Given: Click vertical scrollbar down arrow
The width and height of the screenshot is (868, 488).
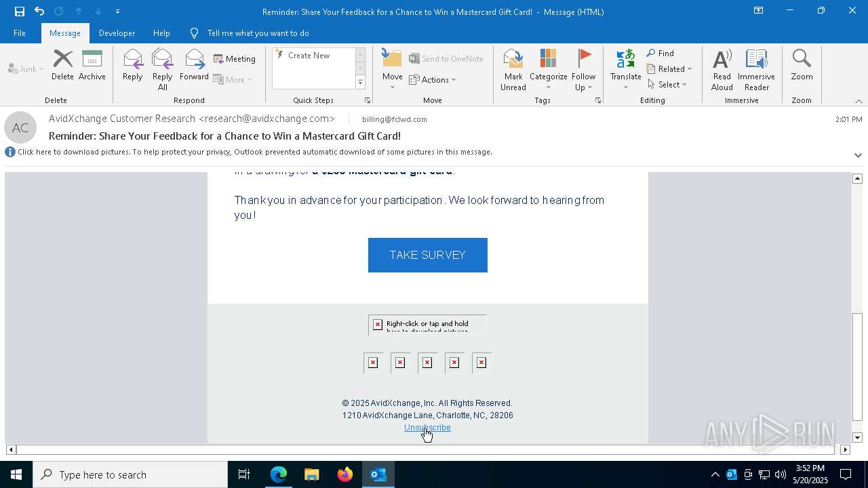Looking at the screenshot, I should click(857, 438).
